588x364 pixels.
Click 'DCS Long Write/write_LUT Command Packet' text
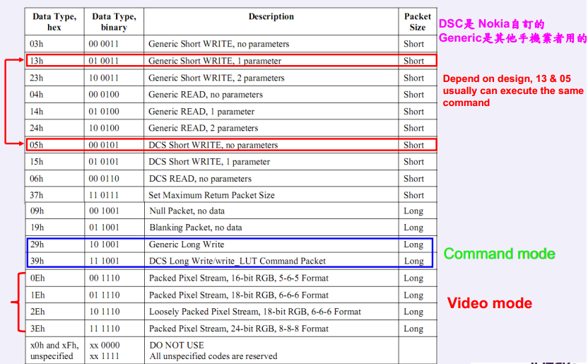(237, 261)
